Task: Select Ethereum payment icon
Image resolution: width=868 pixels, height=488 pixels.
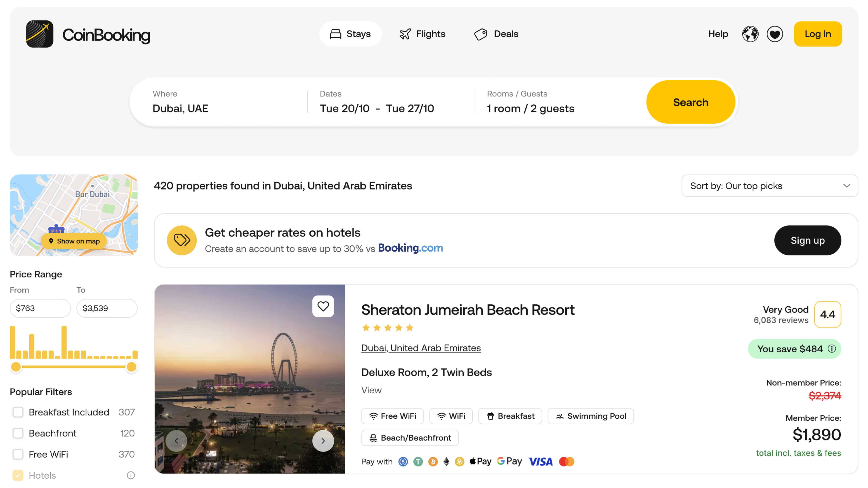Action: [x=446, y=461]
